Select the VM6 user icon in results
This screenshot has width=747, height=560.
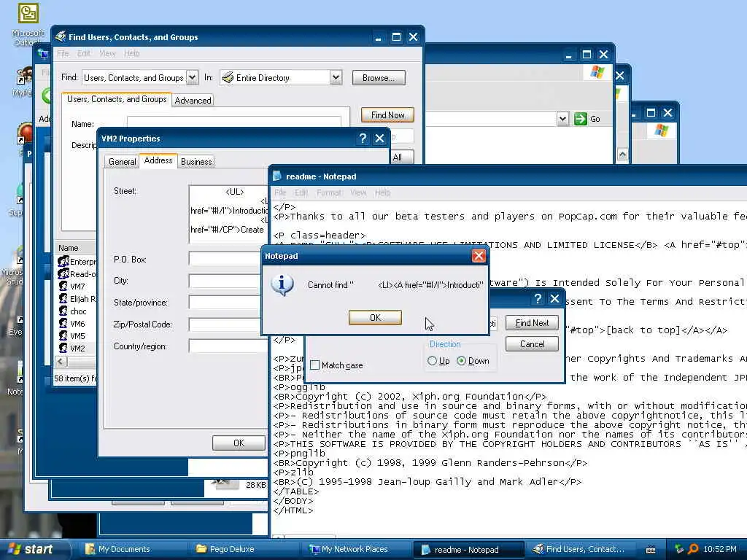(x=63, y=323)
